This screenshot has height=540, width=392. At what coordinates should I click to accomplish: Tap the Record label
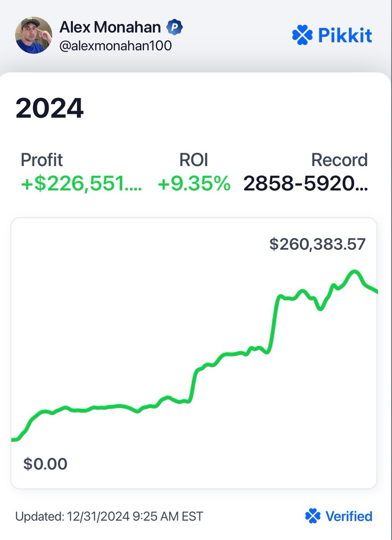(x=340, y=160)
